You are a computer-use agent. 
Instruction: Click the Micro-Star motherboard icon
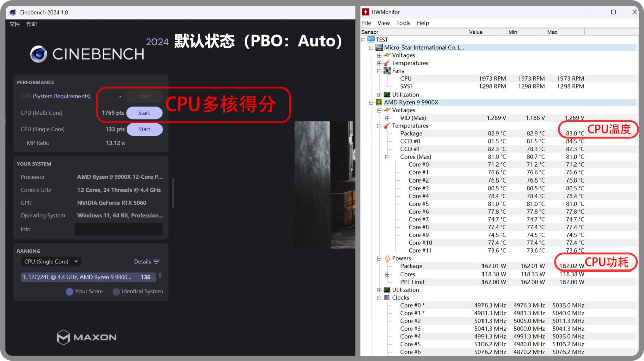(379, 47)
